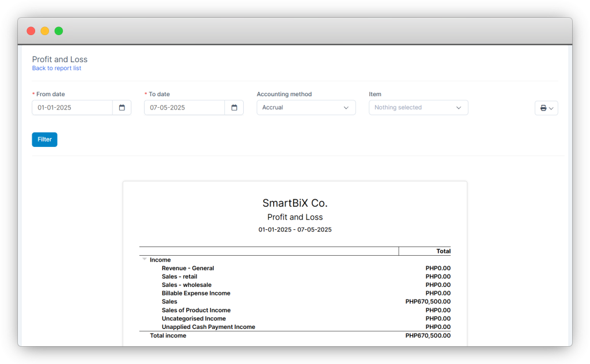Select the Sales row amount PHP670,500.00
The width and height of the screenshot is (590, 364).
tap(428, 302)
